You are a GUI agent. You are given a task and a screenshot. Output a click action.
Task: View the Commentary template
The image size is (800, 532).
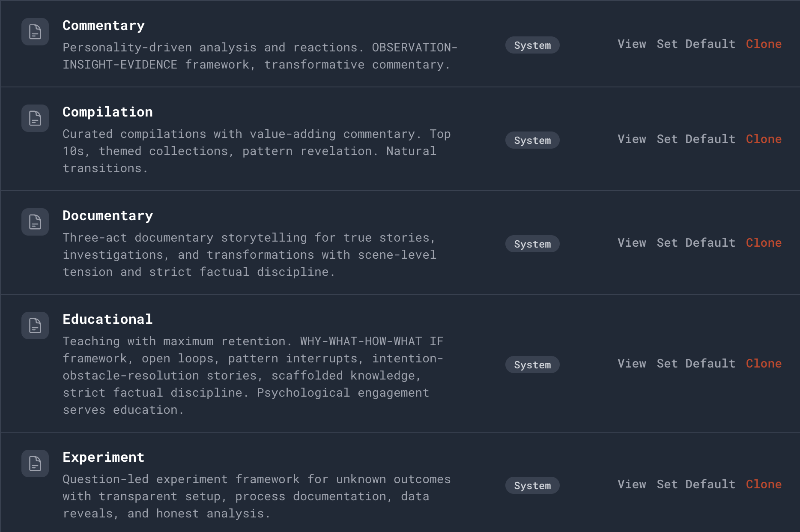point(632,44)
